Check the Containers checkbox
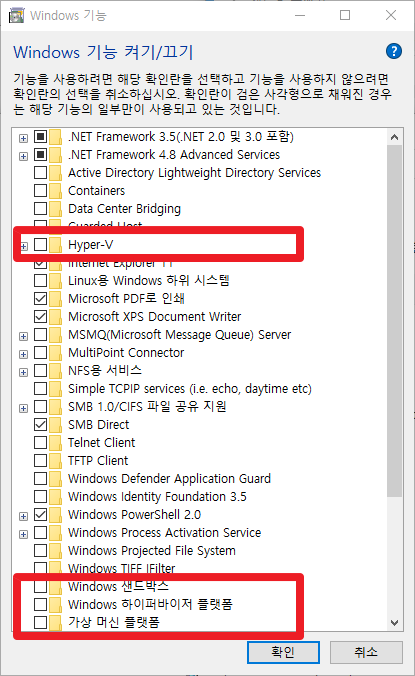This screenshot has height=676, width=415. (41, 191)
